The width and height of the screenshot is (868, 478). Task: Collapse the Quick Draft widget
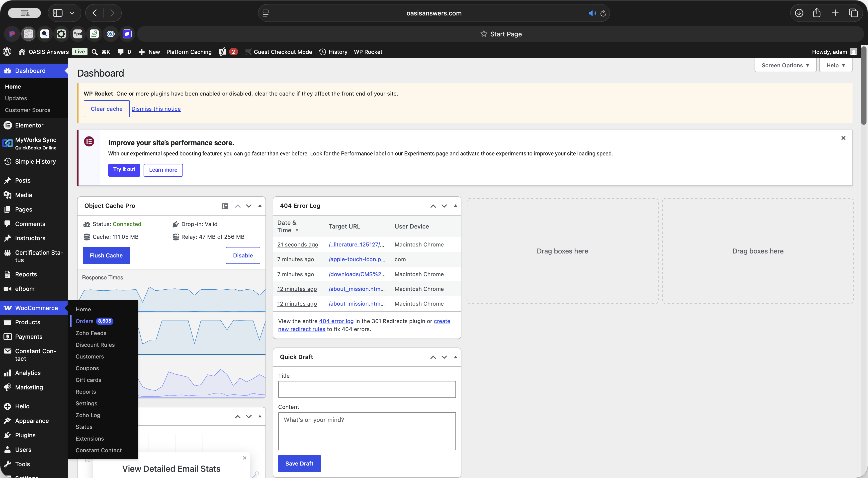tap(455, 357)
